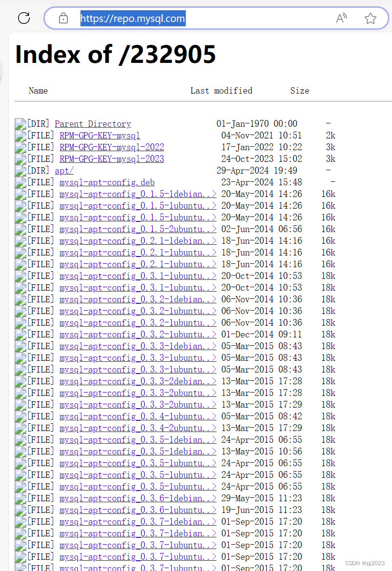Open mysql-apt-config_0.3.4-2ubuntu link

[138, 428]
